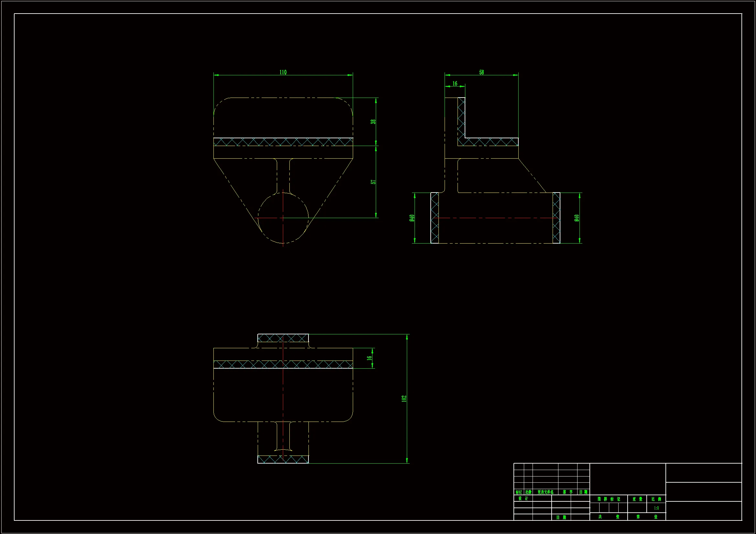The height and width of the screenshot is (534, 756).
Task: Select the 110 width dimension text
Action: (x=283, y=72)
